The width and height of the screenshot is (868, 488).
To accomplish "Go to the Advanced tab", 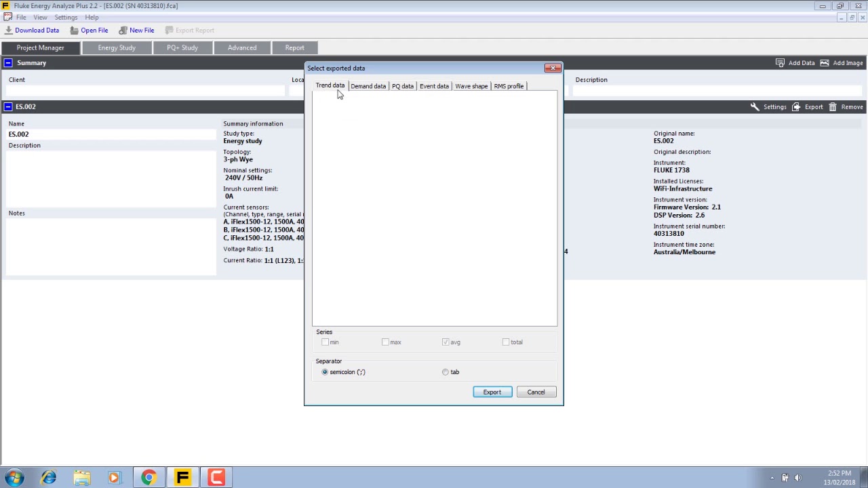I will [242, 48].
